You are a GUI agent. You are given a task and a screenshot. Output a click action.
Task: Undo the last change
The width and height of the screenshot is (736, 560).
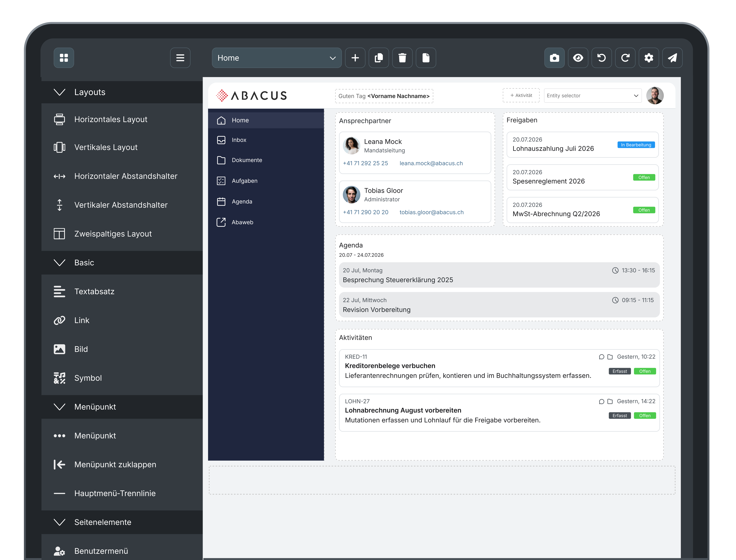click(602, 58)
